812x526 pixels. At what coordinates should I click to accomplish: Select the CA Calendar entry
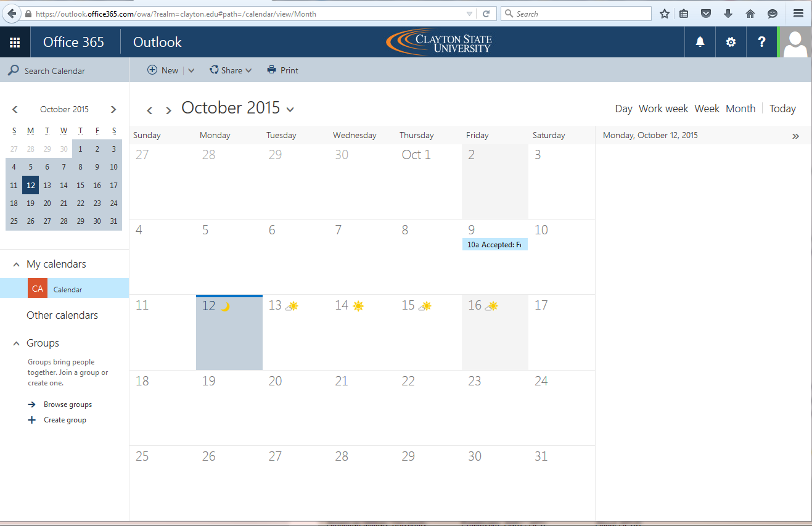(65, 289)
